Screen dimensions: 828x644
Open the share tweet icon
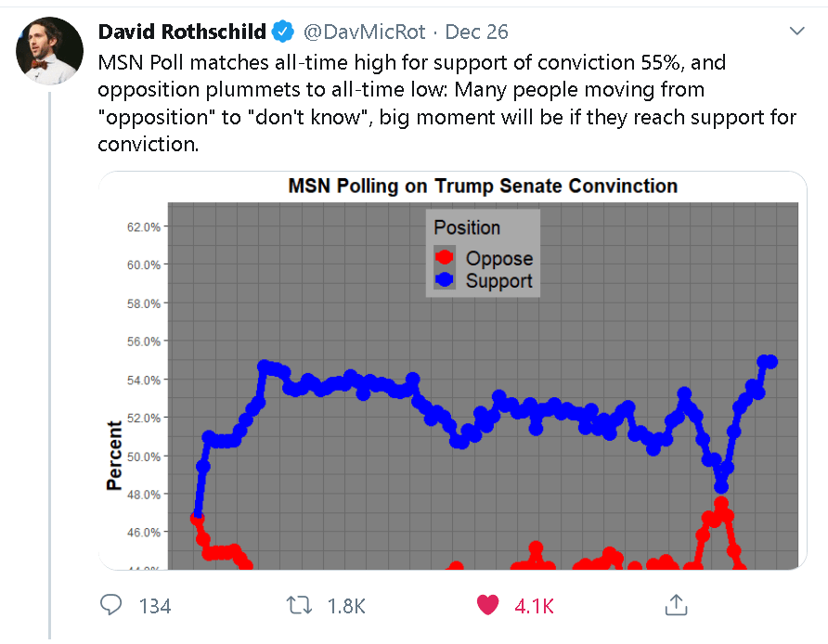pyautogui.click(x=676, y=605)
